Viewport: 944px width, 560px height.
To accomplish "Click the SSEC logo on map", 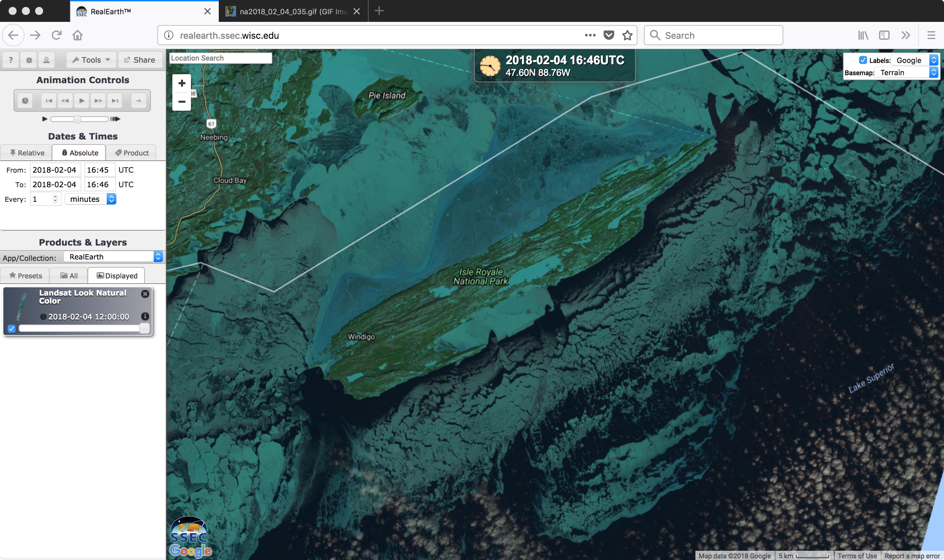I will pos(189,530).
